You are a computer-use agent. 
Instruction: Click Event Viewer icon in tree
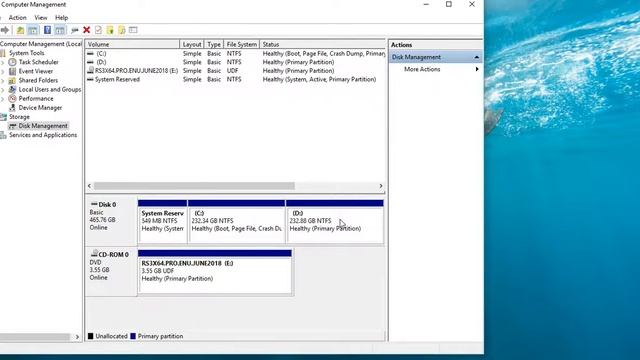pyautogui.click(x=12, y=71)
